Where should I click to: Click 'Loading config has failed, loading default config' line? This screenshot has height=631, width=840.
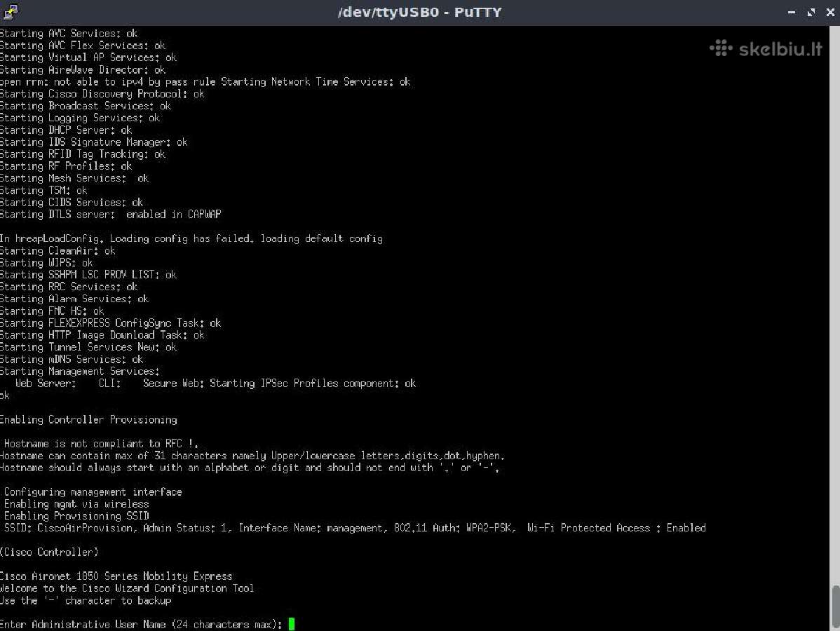191,238
